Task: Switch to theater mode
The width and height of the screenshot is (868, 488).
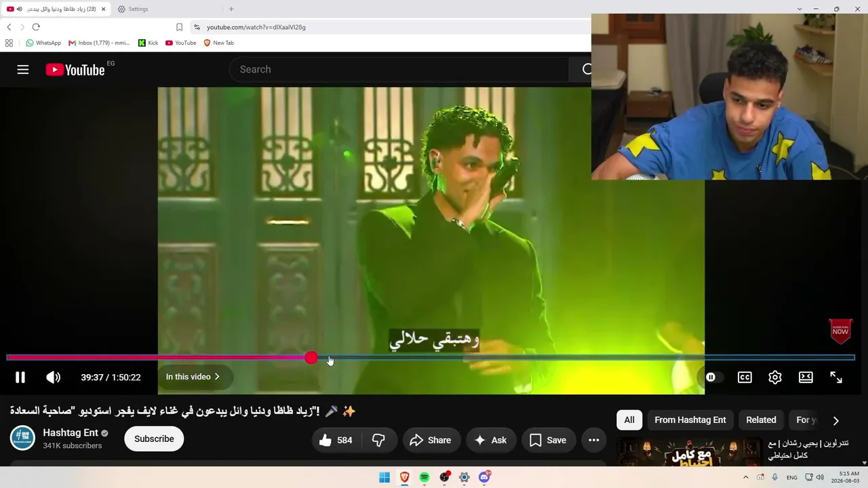Action: (x=806, y=378)
